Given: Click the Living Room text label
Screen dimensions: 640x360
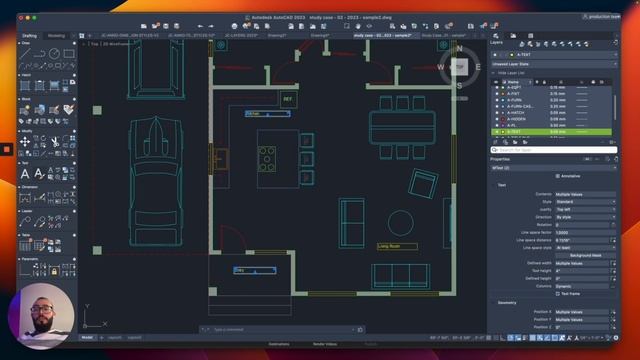Looking at the screenshot, I should coord(389,246).
